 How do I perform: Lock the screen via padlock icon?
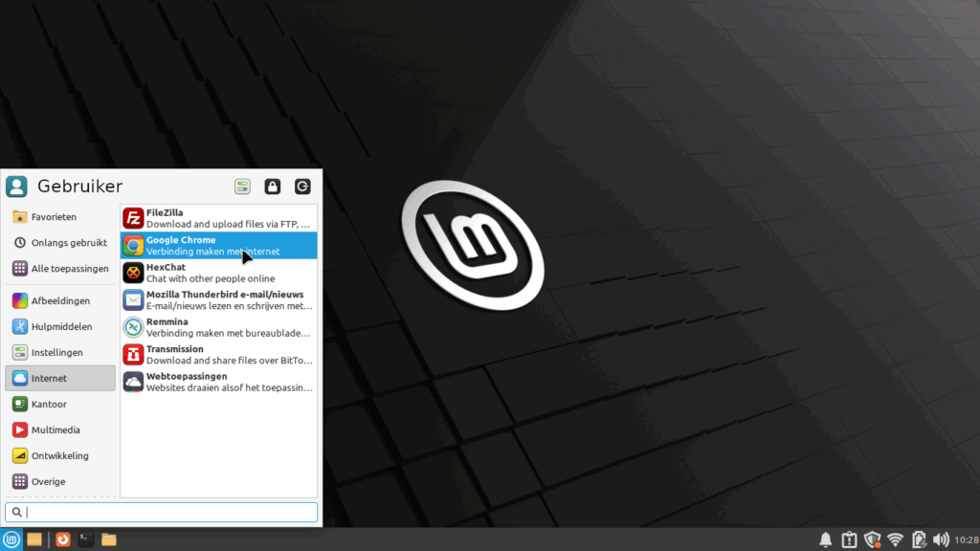pyautogui.click(x=273, y=187)
